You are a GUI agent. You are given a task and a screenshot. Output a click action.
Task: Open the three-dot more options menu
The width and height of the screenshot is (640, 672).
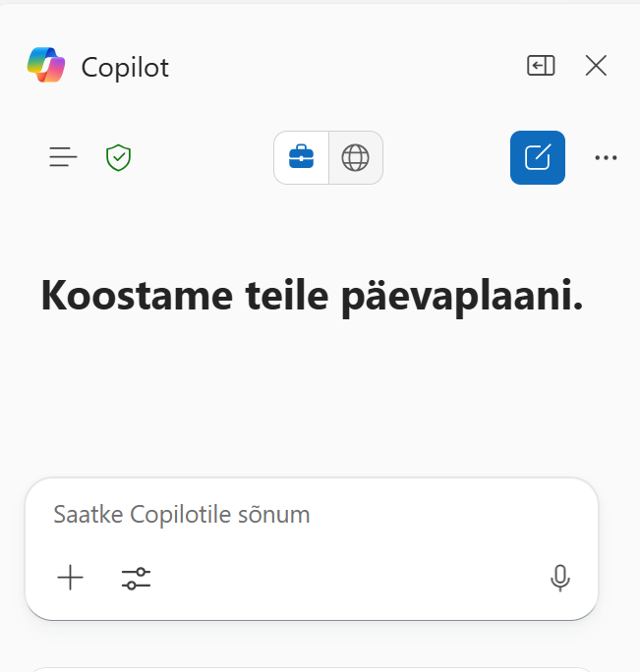[x=607, y=157]
